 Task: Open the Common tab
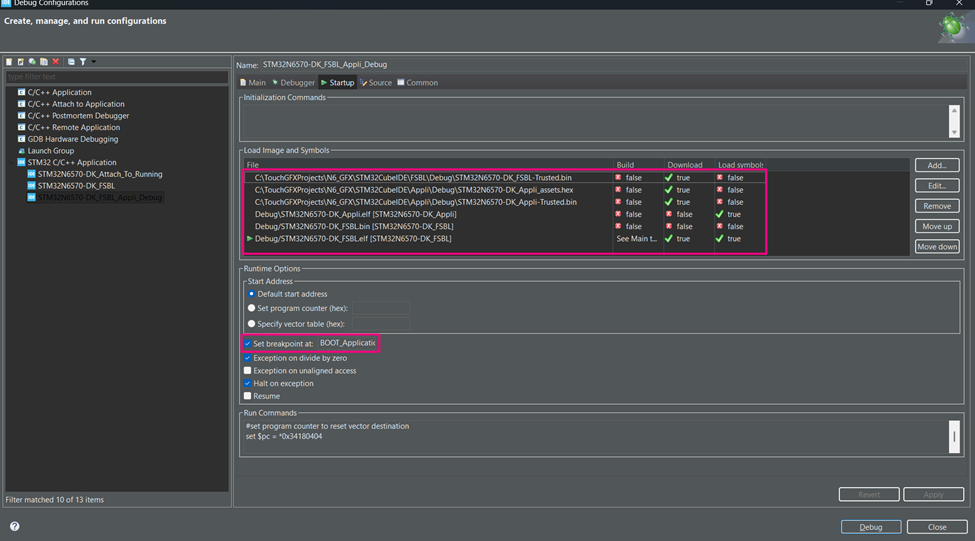click(x=421, y=83)
